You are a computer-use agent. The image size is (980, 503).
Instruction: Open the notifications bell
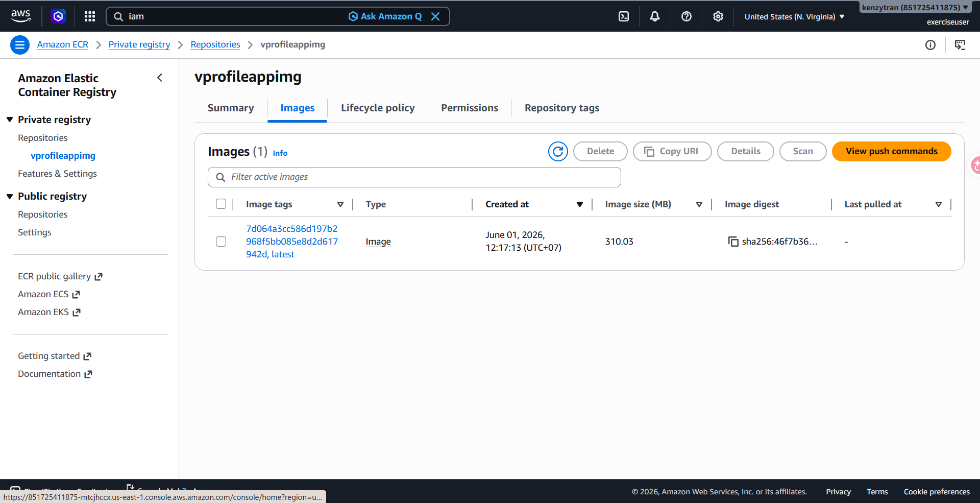click(655, 16)
